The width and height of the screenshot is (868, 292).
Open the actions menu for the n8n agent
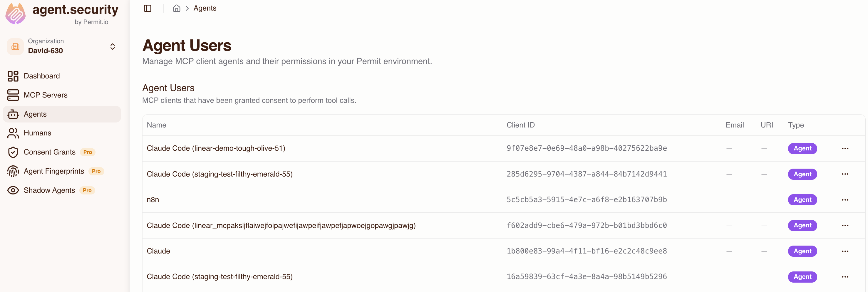pyautogui.click(x=845, y=199)
